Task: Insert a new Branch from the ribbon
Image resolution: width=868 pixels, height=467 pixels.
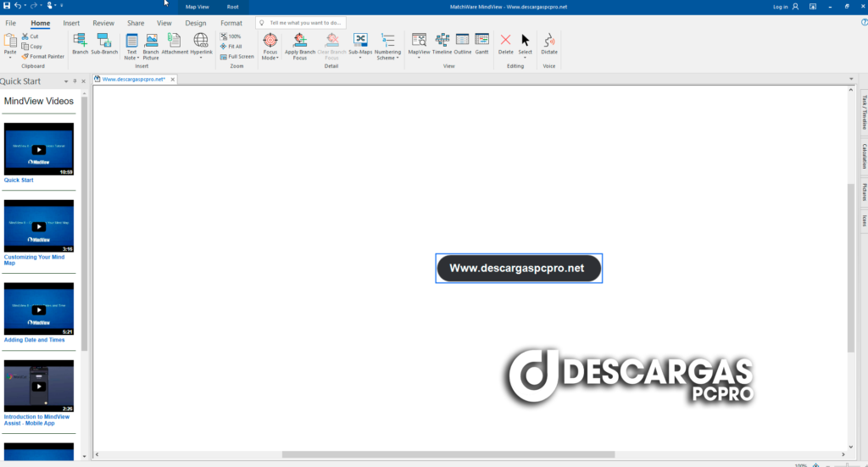Action: coord(80,43)
